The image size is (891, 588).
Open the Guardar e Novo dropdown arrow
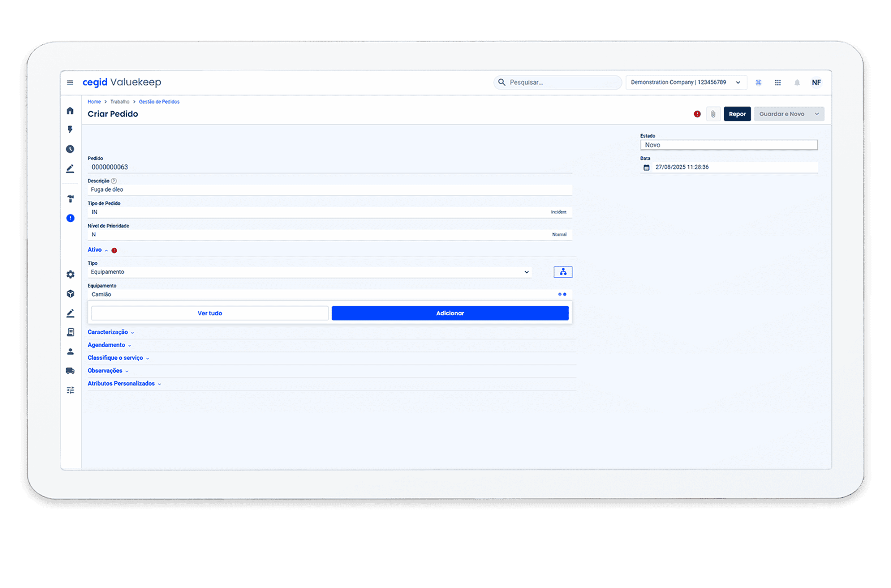(x=817, y=114)
